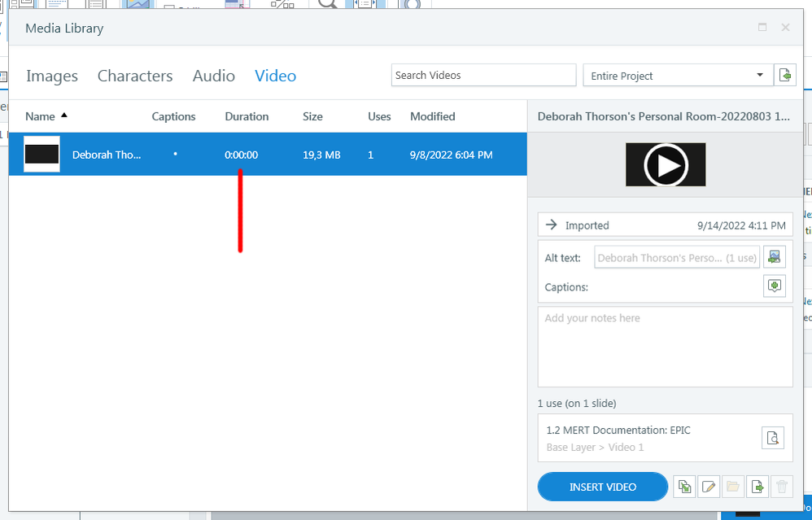This screenshot has height=520, width=812.
Task: Click the grayed-out open folder icon
Action: 733,487
